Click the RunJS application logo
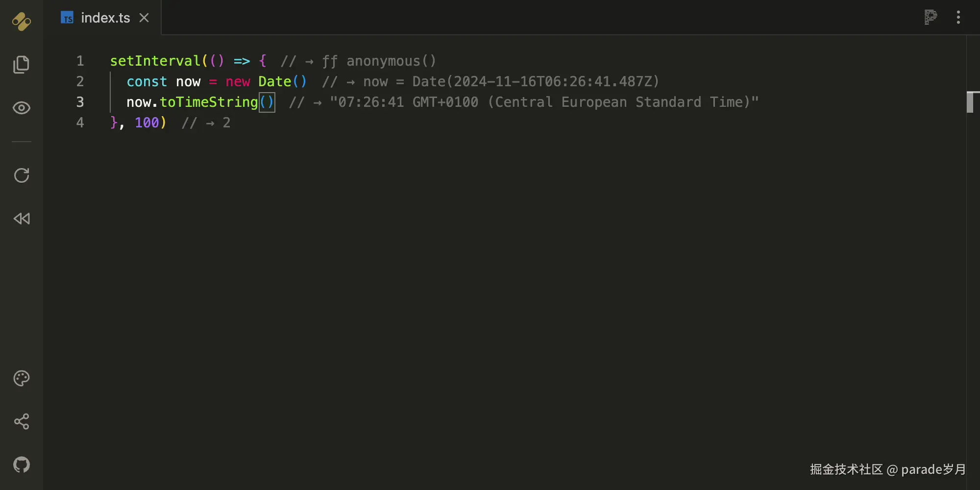Viewport: 980px width, 490px height. [21, 21]
